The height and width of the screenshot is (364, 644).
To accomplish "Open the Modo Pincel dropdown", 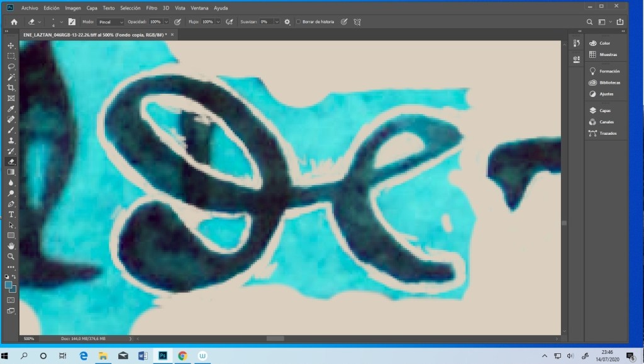I will (x=111, y=21).
